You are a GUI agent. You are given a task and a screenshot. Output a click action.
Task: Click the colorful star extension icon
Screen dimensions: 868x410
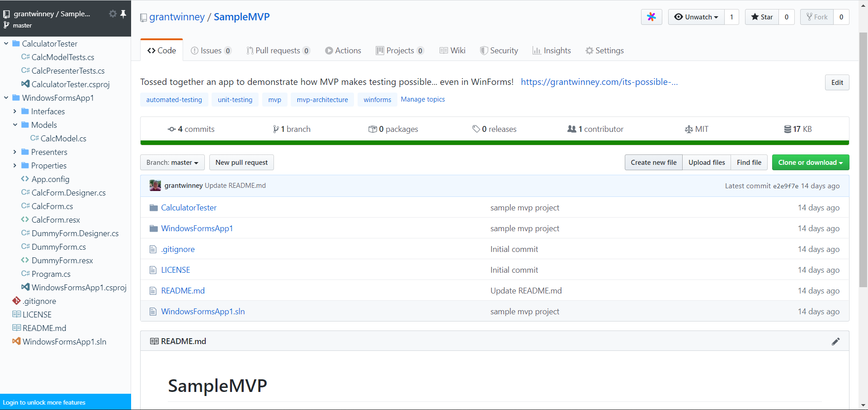pyautogui.click(x=651, y=17)
